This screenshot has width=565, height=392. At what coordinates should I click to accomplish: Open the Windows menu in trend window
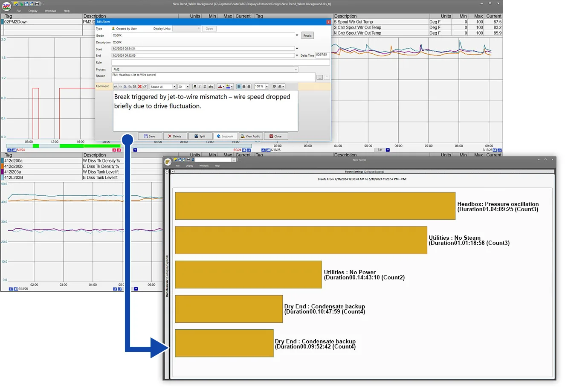(x=50, y=11)
